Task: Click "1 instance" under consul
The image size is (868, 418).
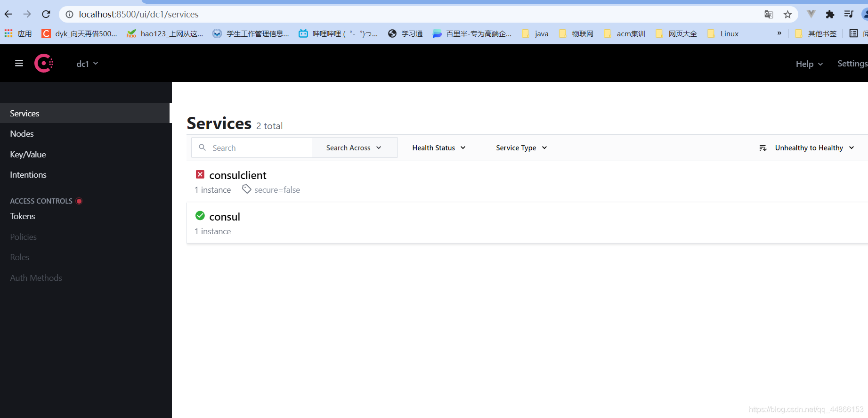Action: pyautogui.click(x=213, y=231)
